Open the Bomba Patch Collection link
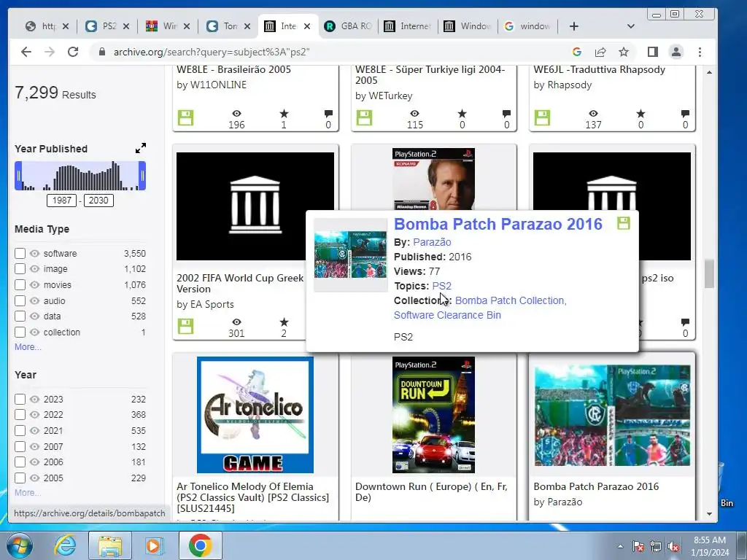Viewport: 747px width, 560px height. (x=511, y=300)
